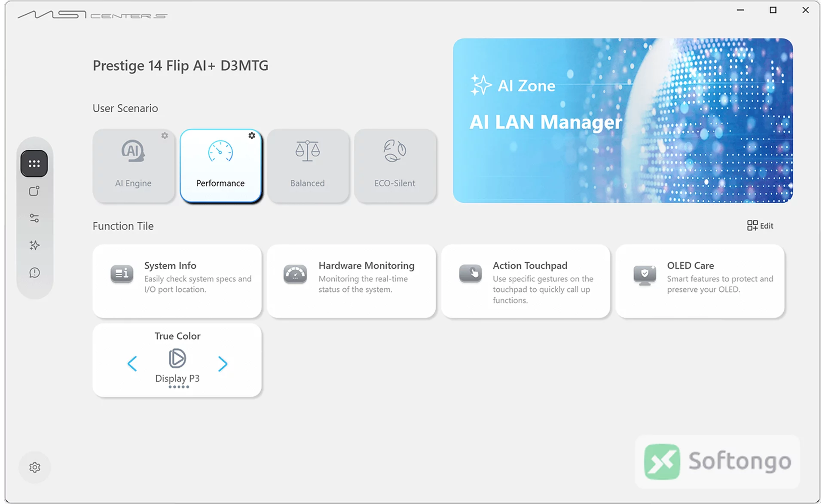Screen dimensions: 825x504
Task: Open the AI sparkle sidebar icon
Action: pyautogui.click(x=34, y=245)
